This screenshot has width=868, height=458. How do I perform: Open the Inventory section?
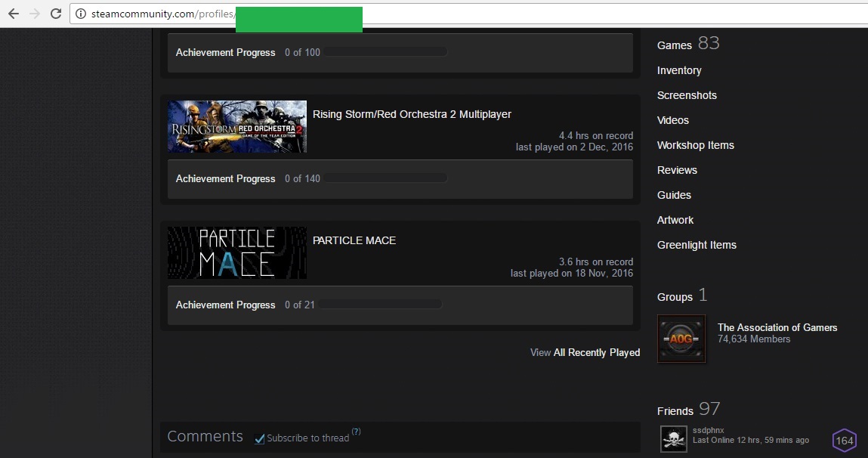679,70
